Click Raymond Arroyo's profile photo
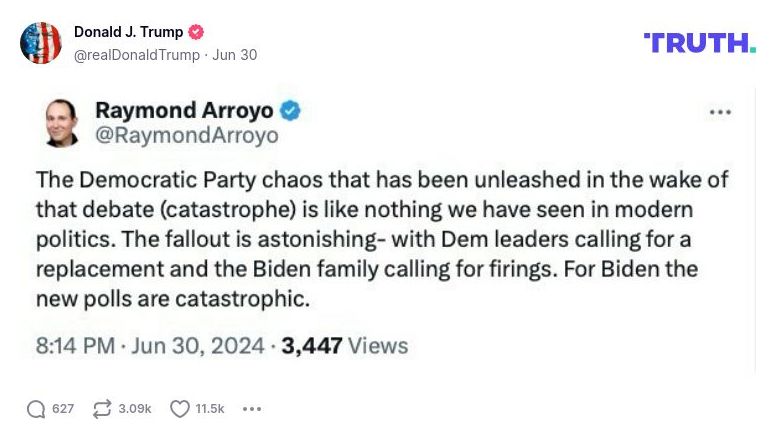The height and width of the screenshot is (439, 777). click(61, 122)
